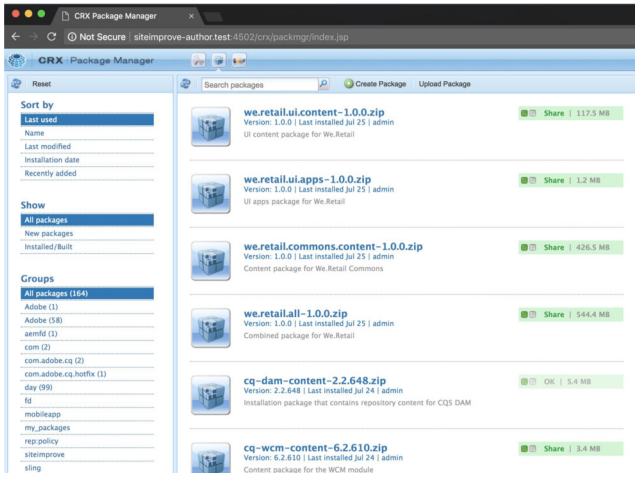Click status icon on we.retail.ui.apps row
Screen dimensions: 635x480
[528, 180]
